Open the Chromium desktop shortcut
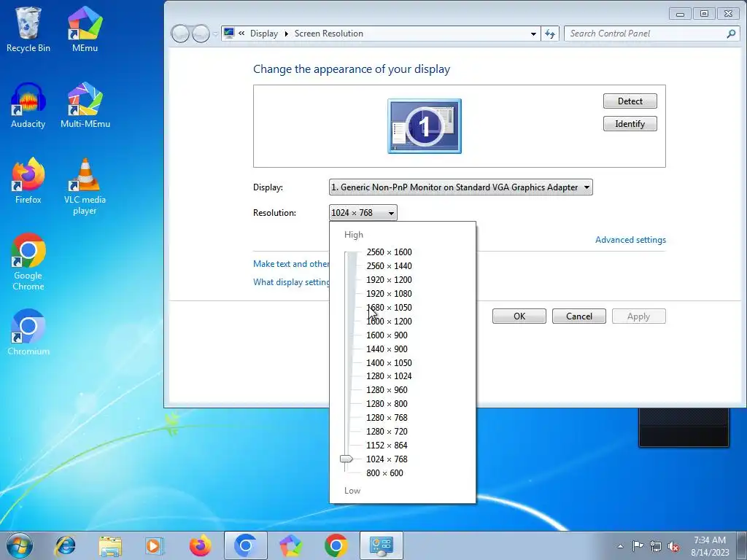The height and width of the screenshot is (560, 747). 28,332
